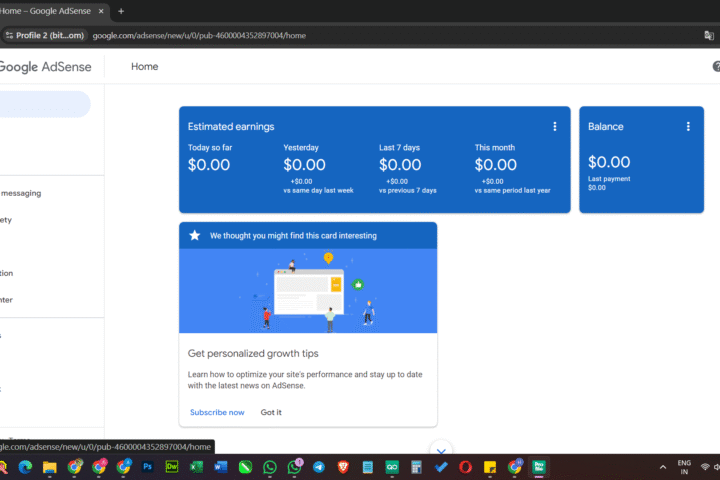This screenshot has height=480, width=720.
Task: Open the messaging item in the sidebar
Action: point(21,193)
